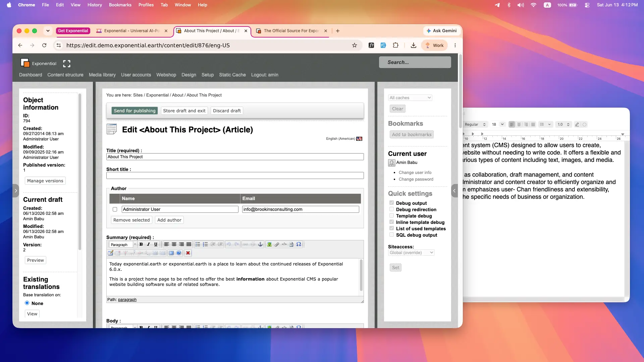The height and width of the screenshot is (362, 644).
Task: Toggle the Inline template debug checkbox
Action: click(x=391, y=222)
